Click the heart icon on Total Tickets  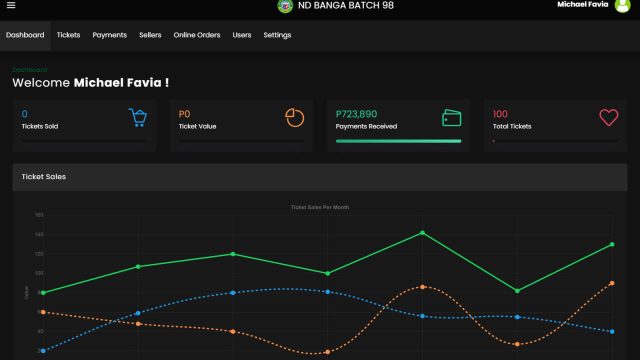[609, 118]
